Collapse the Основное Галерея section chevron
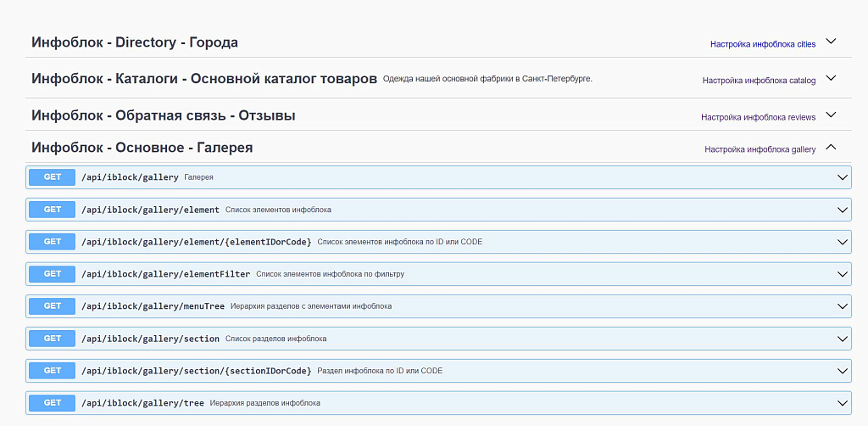This screenshot has width=868, height=426. (x=831, y=148)
